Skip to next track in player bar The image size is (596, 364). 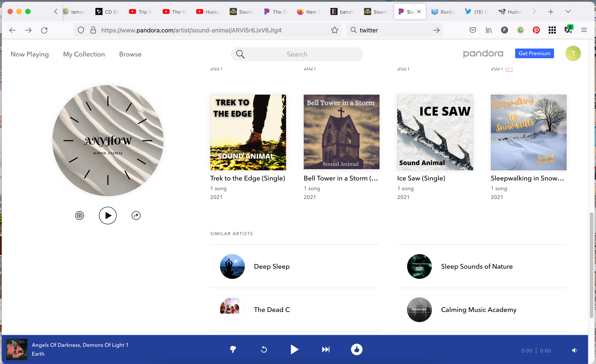[x=326, y=349]
